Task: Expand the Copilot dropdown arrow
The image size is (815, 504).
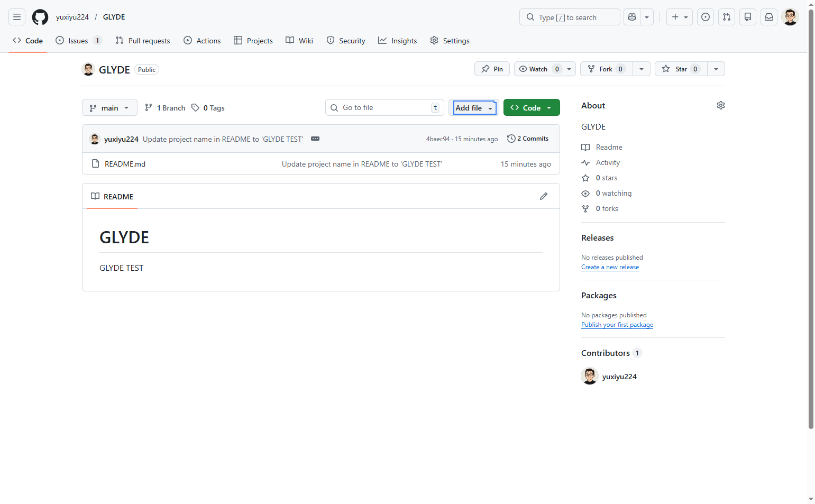Action: [647, 17]
